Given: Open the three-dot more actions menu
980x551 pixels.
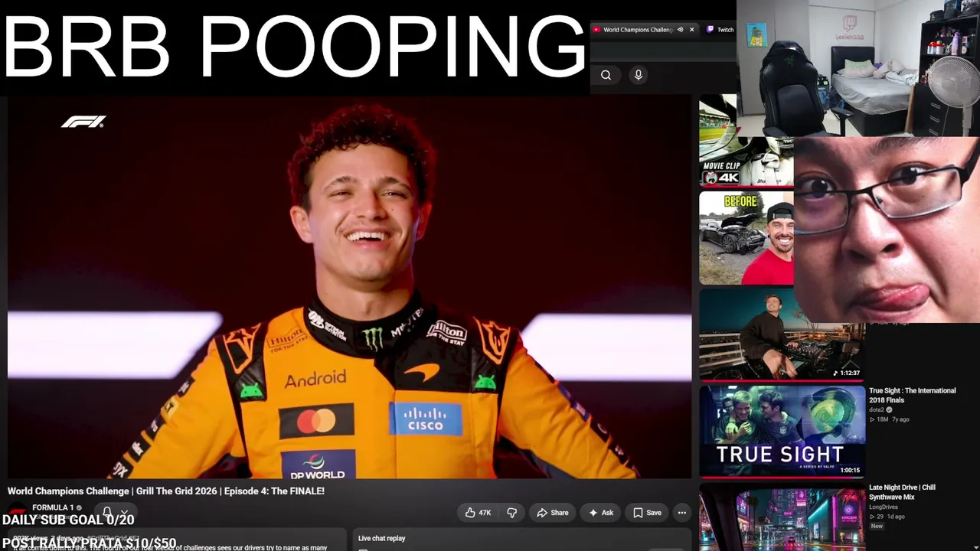Looking at the screenshot, I should pos(681,513).
